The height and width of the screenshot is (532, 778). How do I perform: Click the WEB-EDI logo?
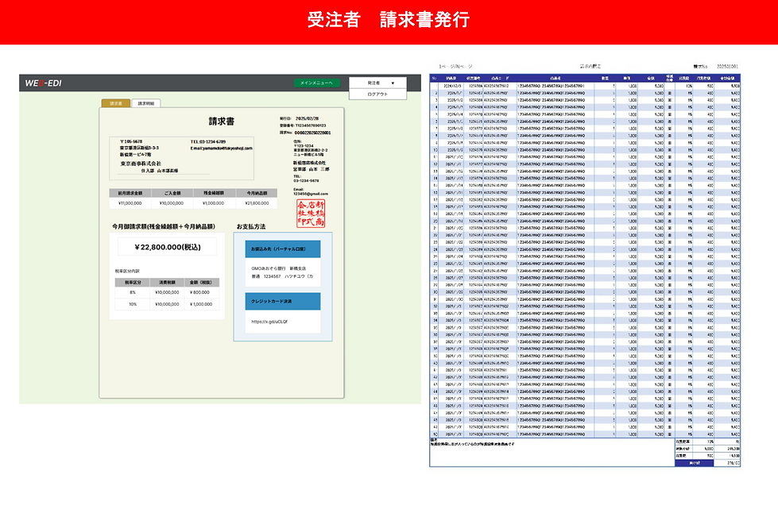(x=43, y=83)
